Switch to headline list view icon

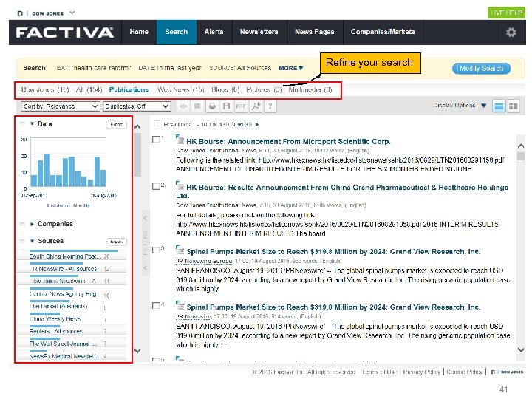coord(499,106)
